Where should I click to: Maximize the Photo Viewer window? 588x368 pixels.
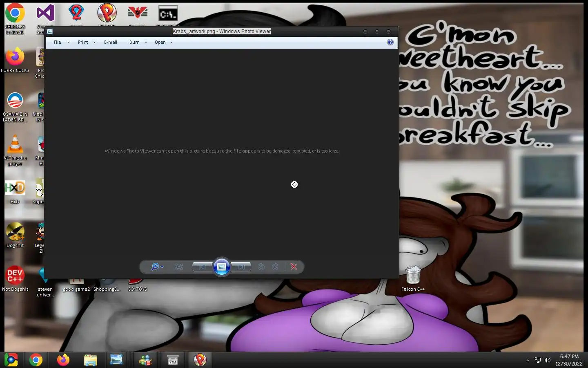pyautogui.click(x=377, y=31)
